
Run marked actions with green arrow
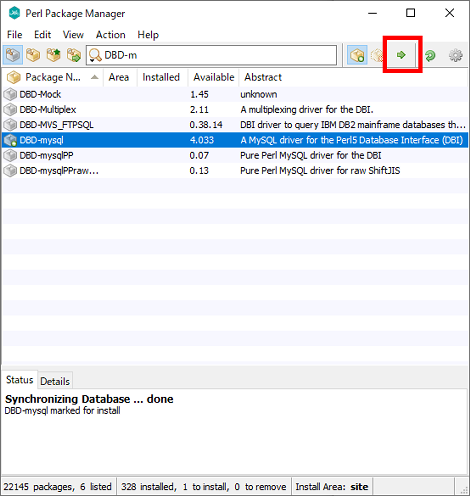[x=401, y=55]
